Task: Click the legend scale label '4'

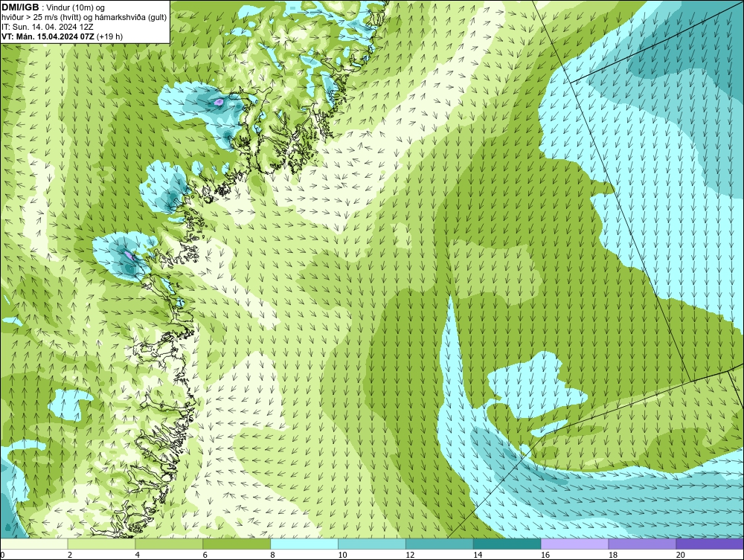Action: pyautogui.click(x=138, y=555)
